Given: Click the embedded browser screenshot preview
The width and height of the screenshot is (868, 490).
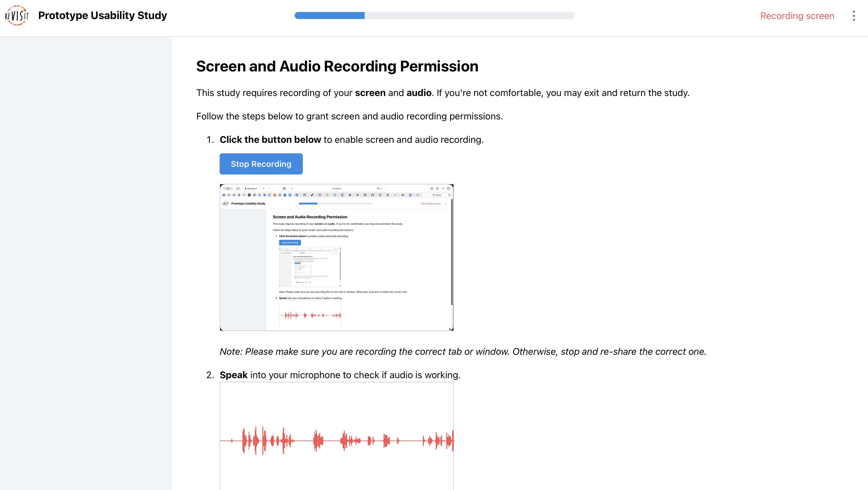Looking at the screenshot, I should (x=337, y=257).
